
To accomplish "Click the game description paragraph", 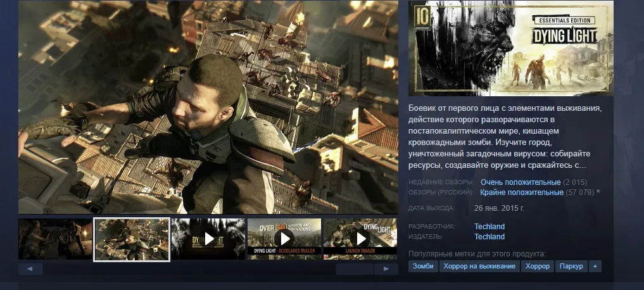I will tap(505, 137).
